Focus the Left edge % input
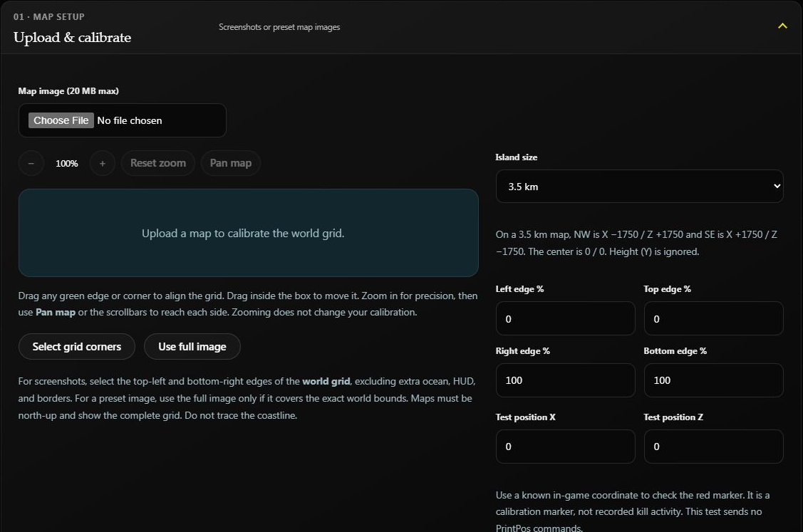The height and width of the screenshot is (532, 803). 566,318
